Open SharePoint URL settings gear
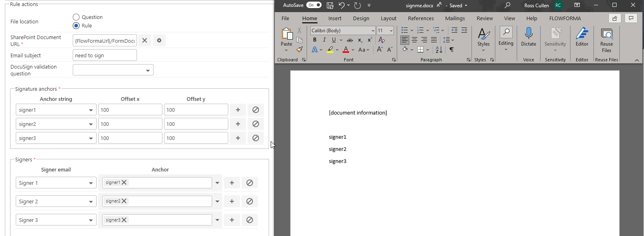 [x=159, y=40]
